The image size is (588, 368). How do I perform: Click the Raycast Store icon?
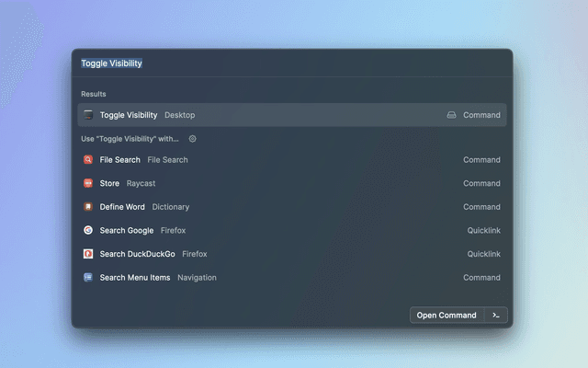click(x=88, y=183)
